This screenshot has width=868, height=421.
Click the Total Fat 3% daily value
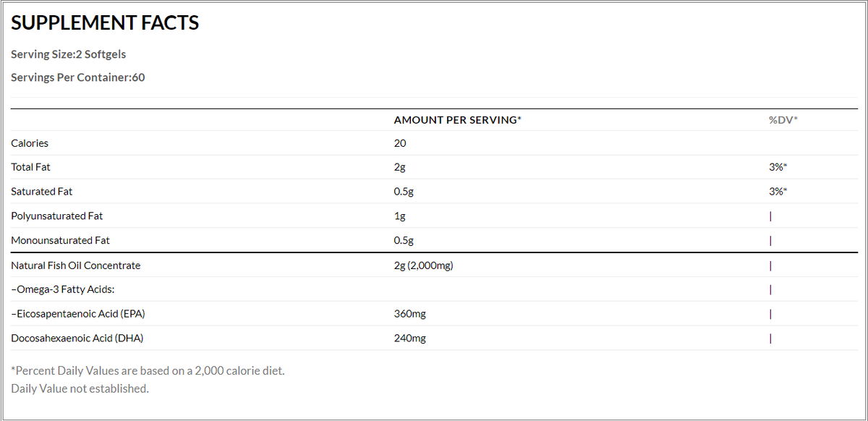(x=778, y=167)
